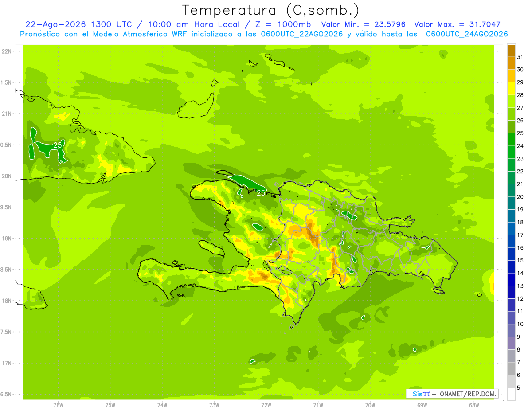Click the '72W' longitude label
This screenshot has height=411, width=532.
click(266, 405)
